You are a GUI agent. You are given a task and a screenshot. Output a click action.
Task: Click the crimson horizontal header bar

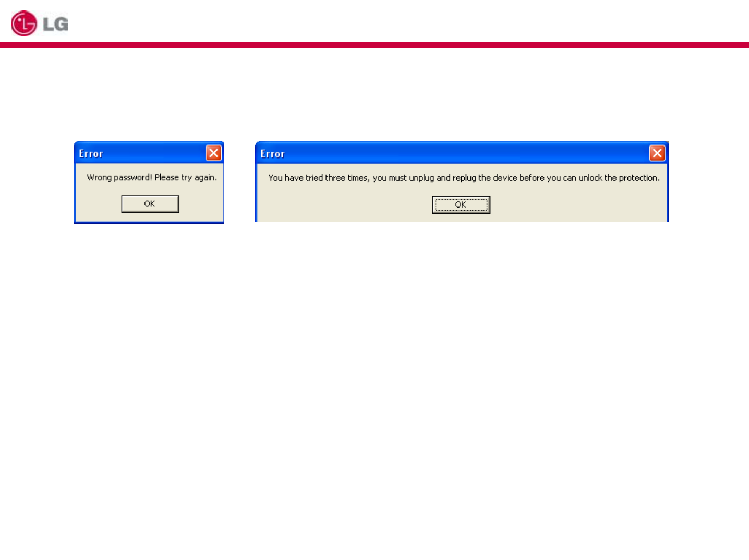374,45
